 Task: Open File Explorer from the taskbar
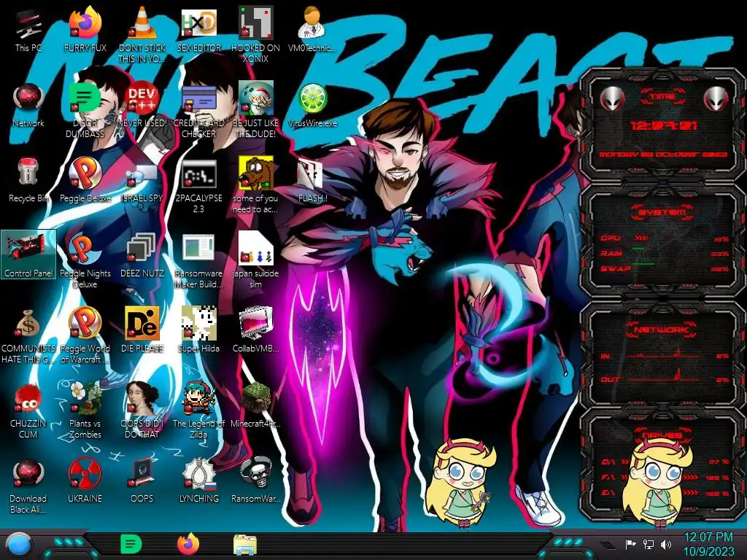coord(245,545)
